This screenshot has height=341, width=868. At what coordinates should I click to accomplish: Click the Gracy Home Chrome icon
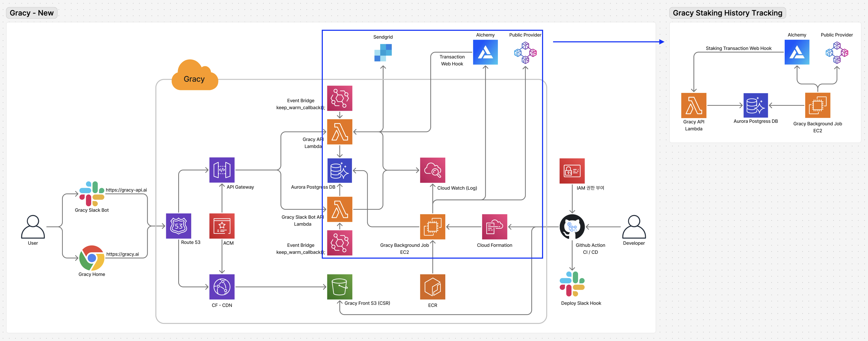click(x=92, y=258)
